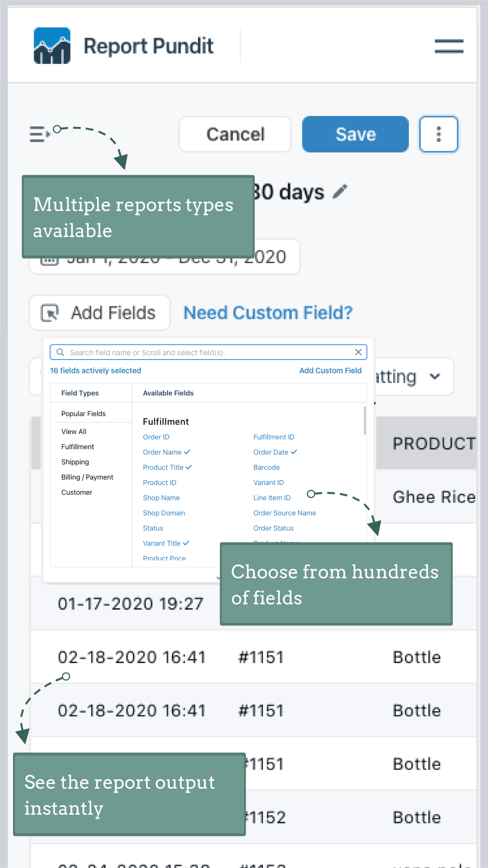Choose the Shipping field type
Screen dimensions: 488x868
(75, 462)
